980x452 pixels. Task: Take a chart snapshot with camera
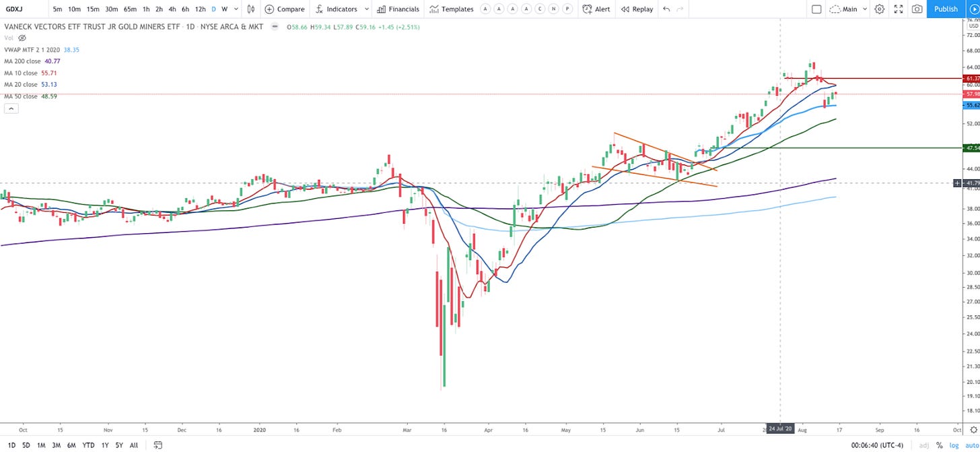(917, 9)
